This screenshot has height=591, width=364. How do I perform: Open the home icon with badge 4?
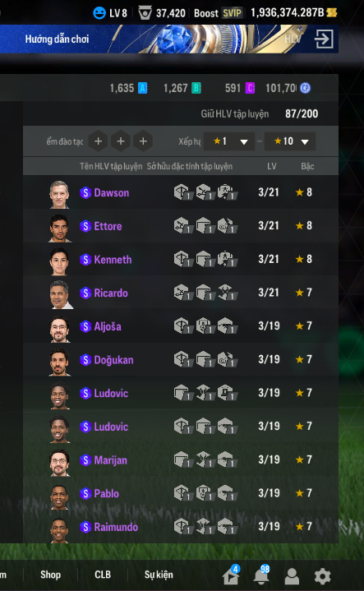pos(231,575)
